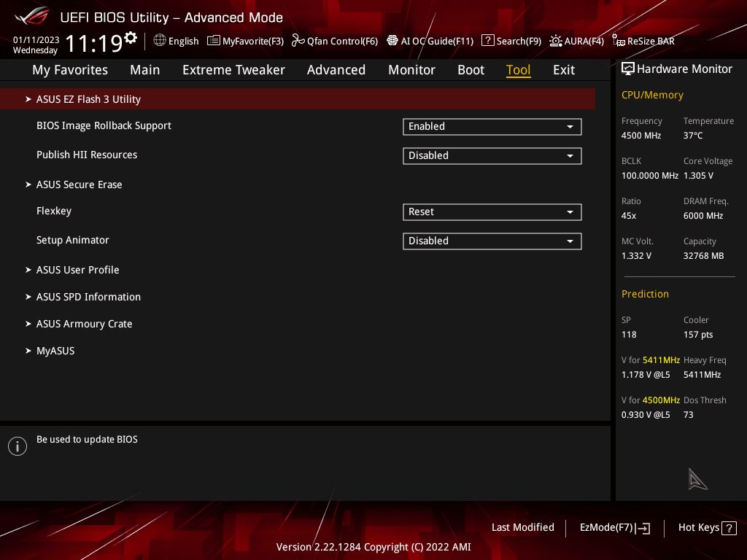Viewport: 747px width, 560px height.
Task: Open ASUS EZ Flash 3 Utility
Action: 298,99
